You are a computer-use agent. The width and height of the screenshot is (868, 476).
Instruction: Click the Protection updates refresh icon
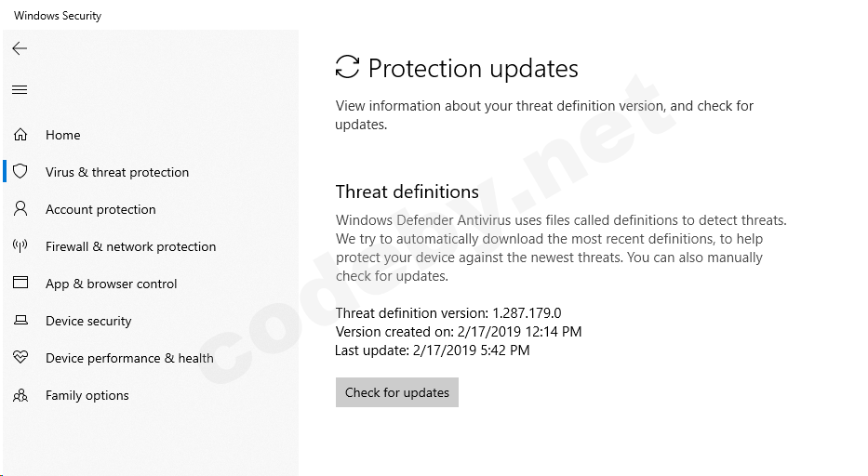coord(347,67)
